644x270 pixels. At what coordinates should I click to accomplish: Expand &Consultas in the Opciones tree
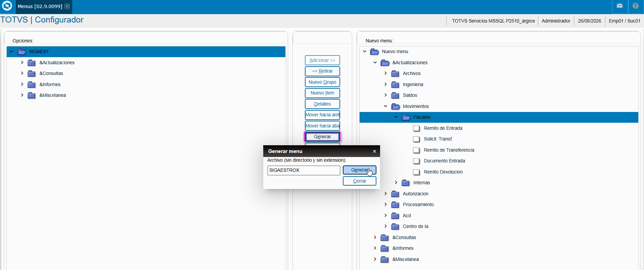point(22,73)
